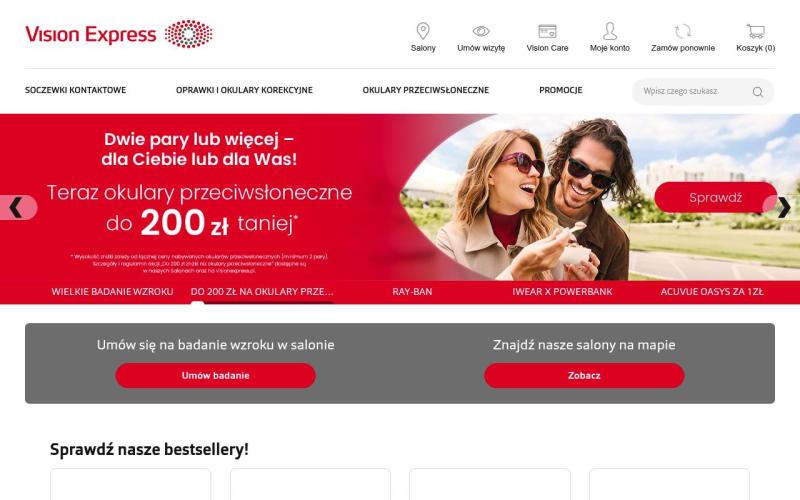The height and width of the screenshot is (500, 800).
Task: Go to the previous banner slide arrow
Action: click(16, 208)
